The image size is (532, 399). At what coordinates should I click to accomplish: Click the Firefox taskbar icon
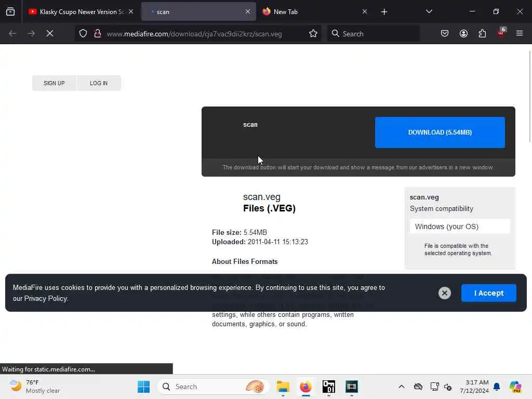(305, 387)
